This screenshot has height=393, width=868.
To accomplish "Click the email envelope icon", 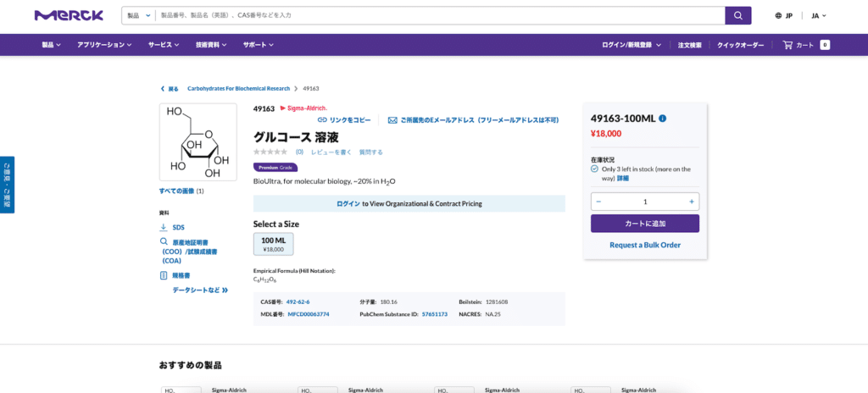I will 392,120.
